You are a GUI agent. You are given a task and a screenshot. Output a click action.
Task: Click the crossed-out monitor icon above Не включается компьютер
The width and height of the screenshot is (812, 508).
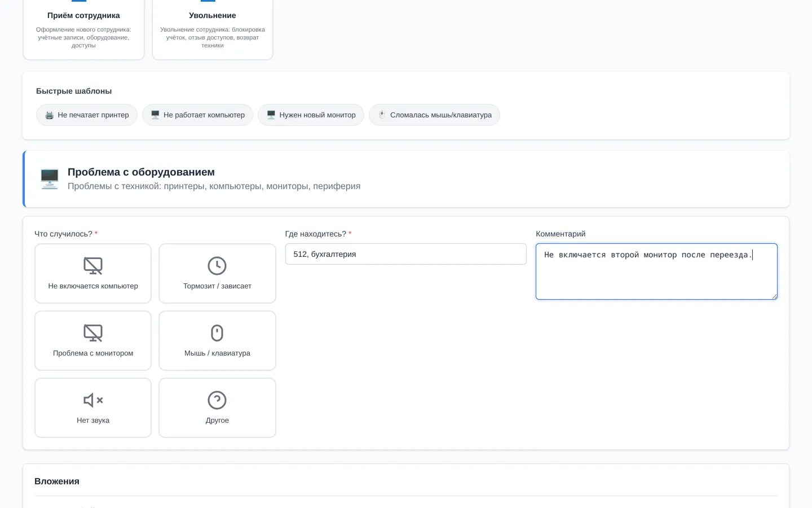click(x=93, y=266)
